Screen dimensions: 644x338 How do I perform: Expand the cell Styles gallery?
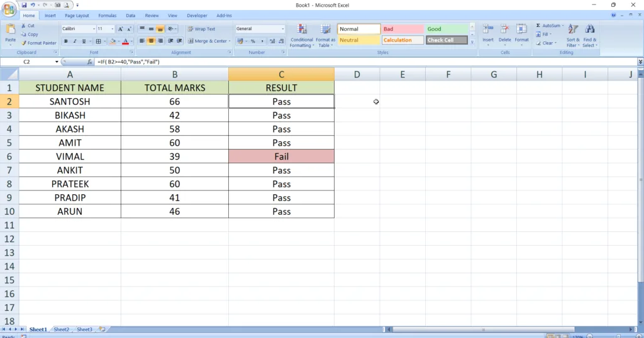472,42
